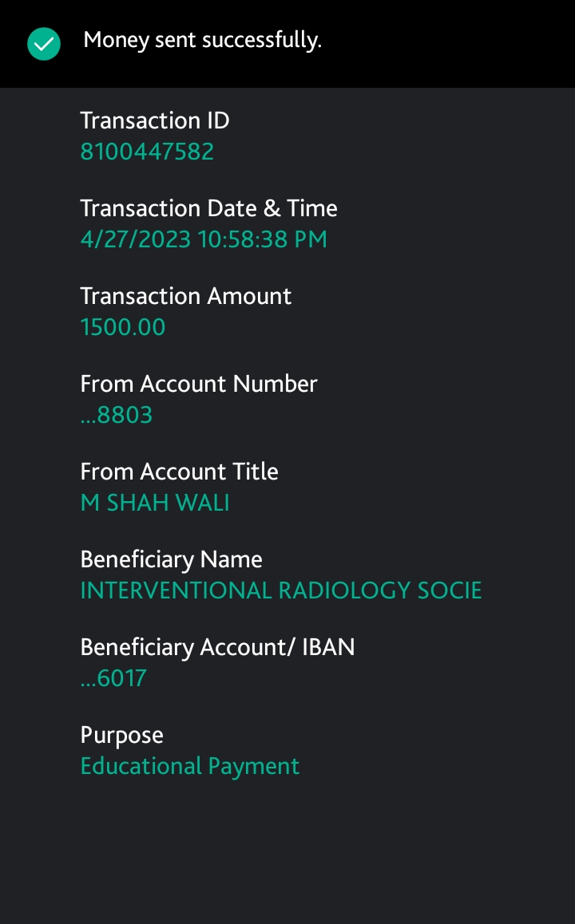Viewport: 575px width, 924px height.
Task: Click the Transaction Amount label
Action: (185, 296)
